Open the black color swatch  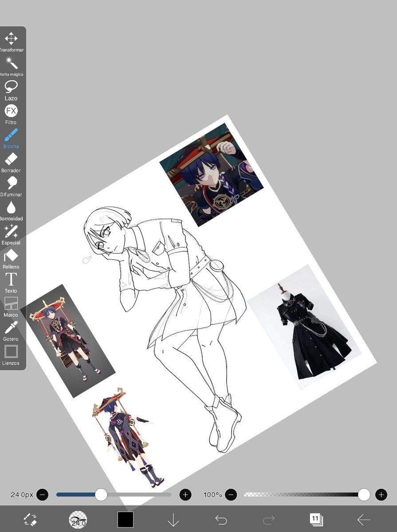(x=126, y=520)
